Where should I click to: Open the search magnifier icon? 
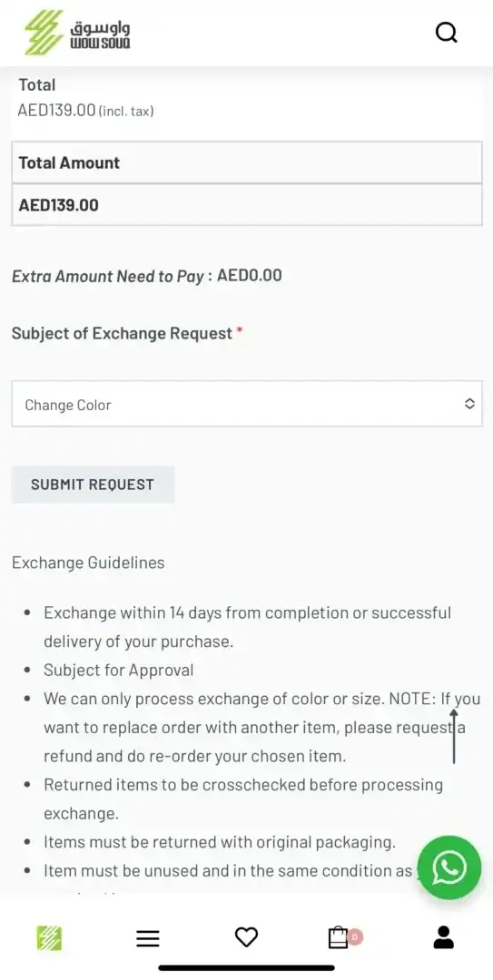point(446,32)
